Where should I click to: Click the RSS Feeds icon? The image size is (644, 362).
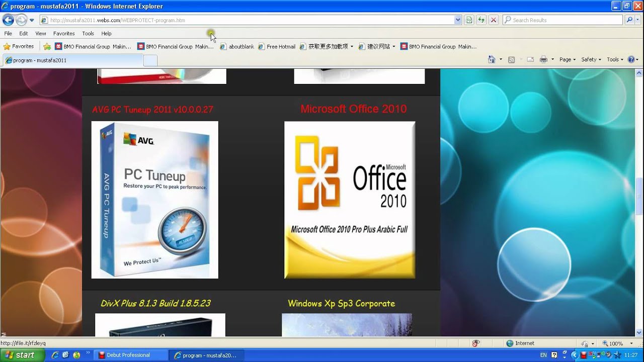(512, 59)
